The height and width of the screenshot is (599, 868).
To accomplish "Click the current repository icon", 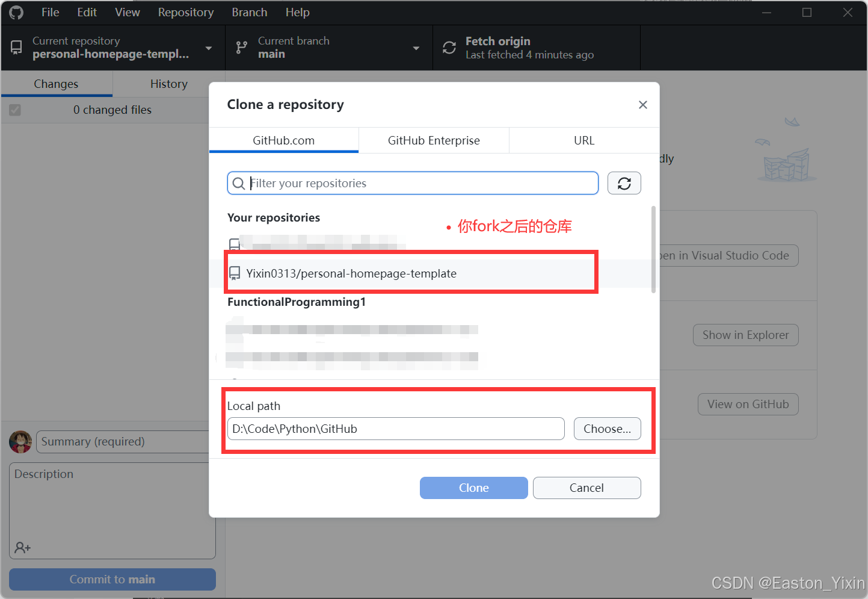I will coord(17,47).
